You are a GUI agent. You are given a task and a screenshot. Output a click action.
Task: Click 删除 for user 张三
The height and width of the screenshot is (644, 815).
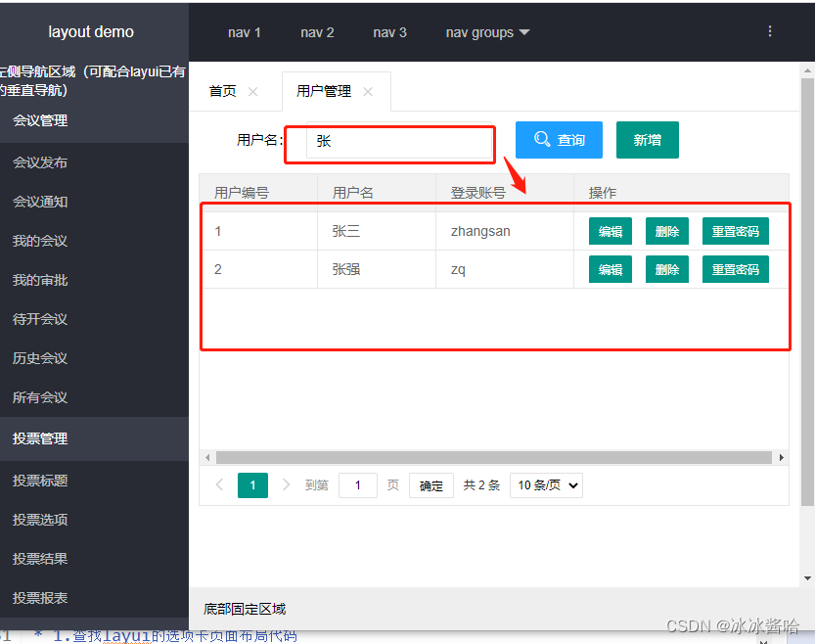click(x=667, y=231)
